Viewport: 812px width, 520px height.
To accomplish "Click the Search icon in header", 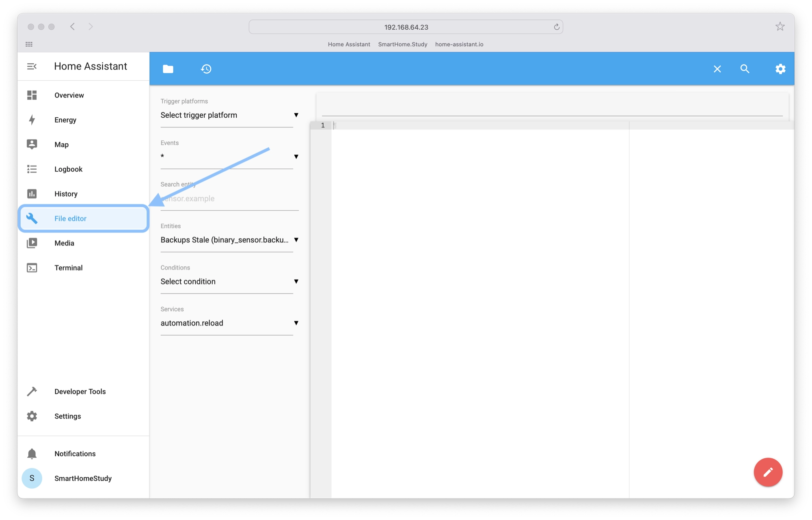I will click(x=745, y=69).
